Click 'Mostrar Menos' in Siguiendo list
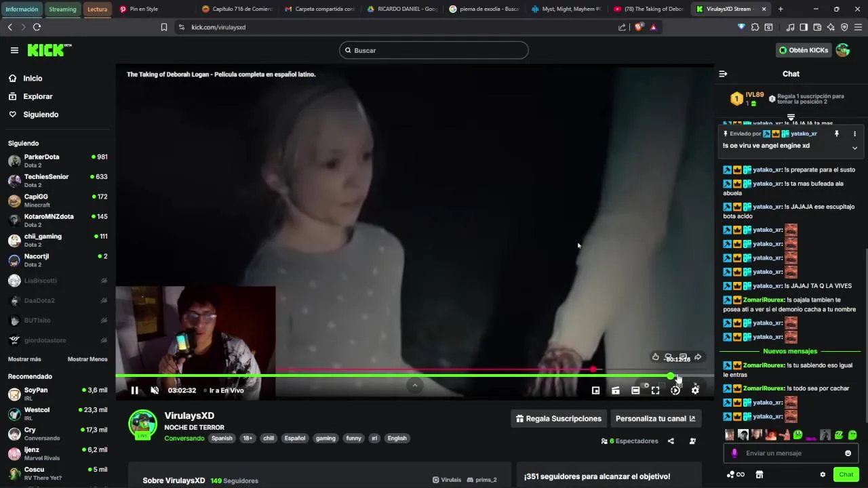 87,359
